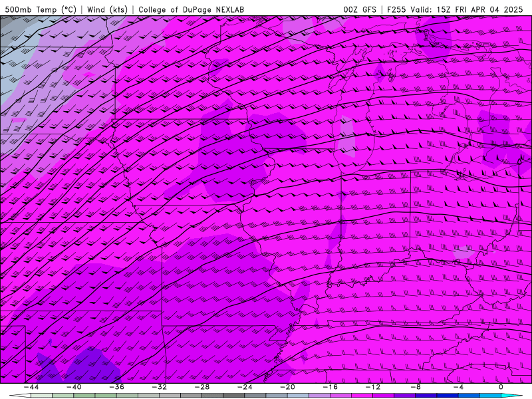Screen dimensions: 532x399
Task: Select the -32 color scale label
Action: click(x=160, y=387)
